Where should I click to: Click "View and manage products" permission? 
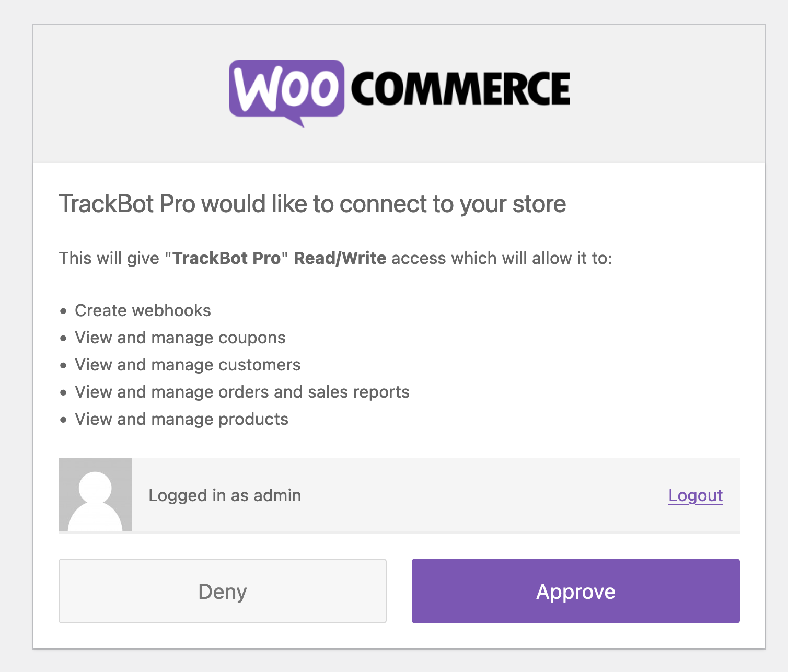[x=181, y=419]
